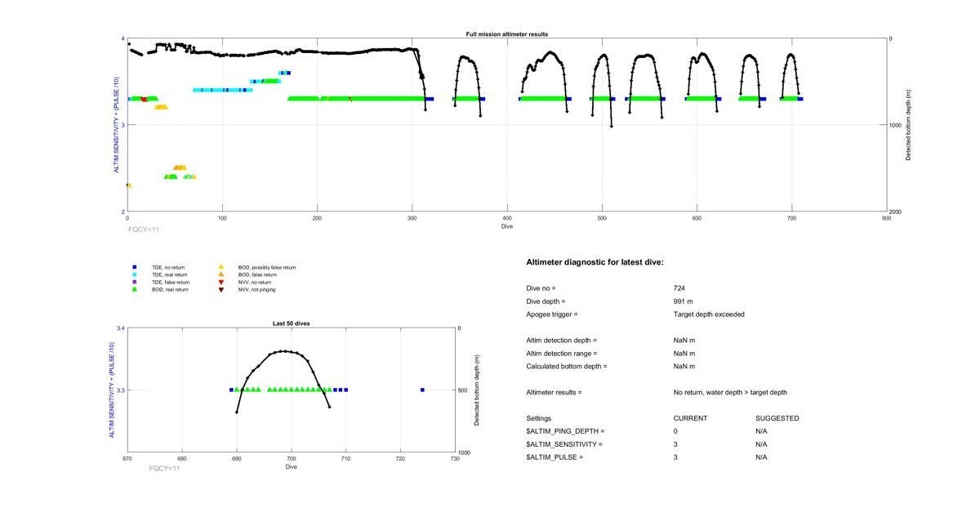This screenshot has height=508, width=980.
Task: Select the 'TDE, no return' legend label
Action: (x=168, y=267)
